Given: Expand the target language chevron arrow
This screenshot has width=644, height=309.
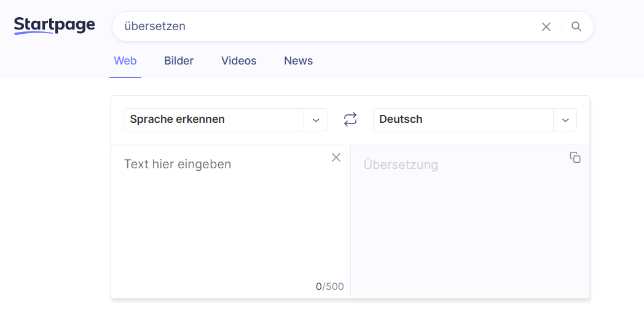Looking at the screenshot, I should point(565,120).
